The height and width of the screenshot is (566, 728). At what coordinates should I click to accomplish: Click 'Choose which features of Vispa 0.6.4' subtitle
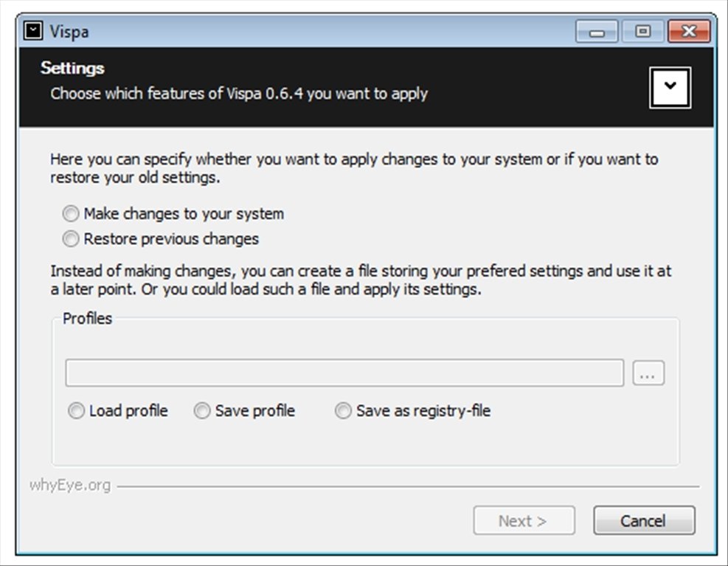click(239, 94)
